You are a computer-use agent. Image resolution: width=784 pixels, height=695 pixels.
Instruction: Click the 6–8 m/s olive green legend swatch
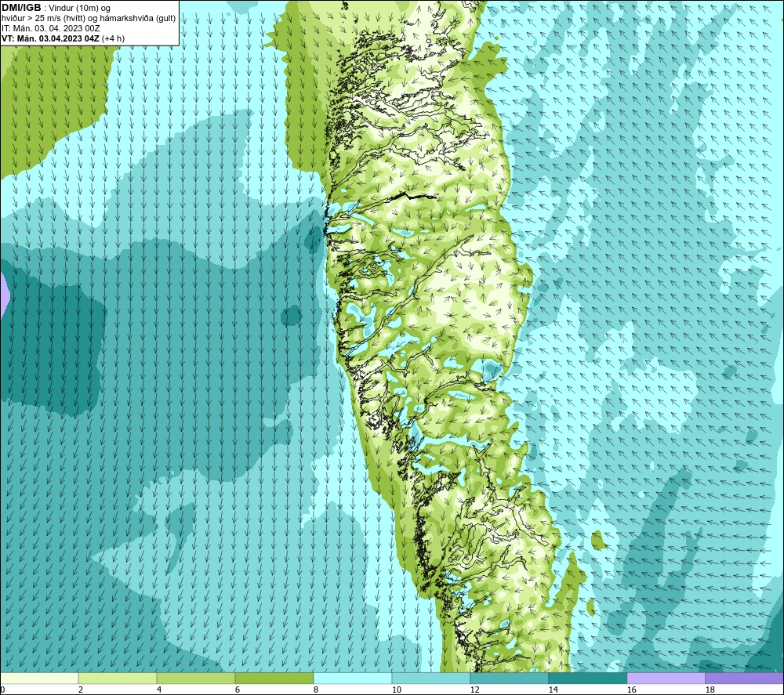(274, 678)
